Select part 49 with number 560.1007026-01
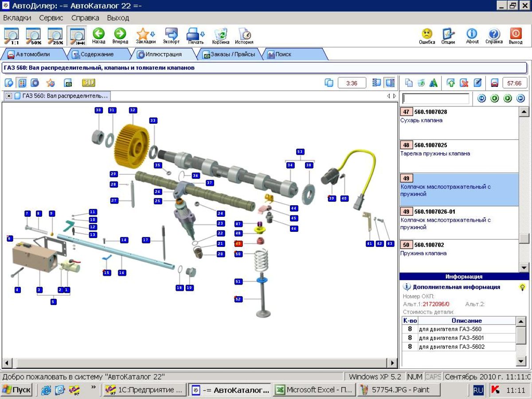The image size is (532, 399). (459, 223)
